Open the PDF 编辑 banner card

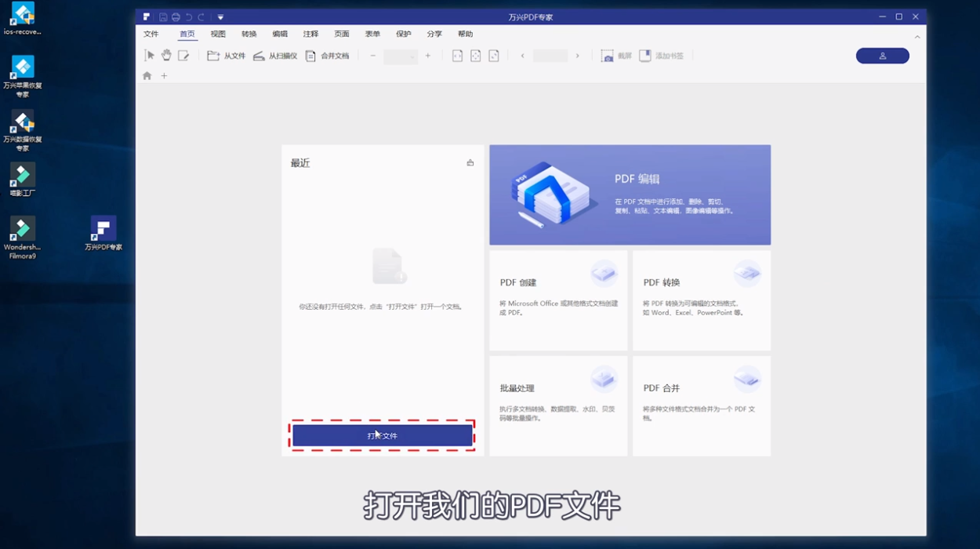630,195
